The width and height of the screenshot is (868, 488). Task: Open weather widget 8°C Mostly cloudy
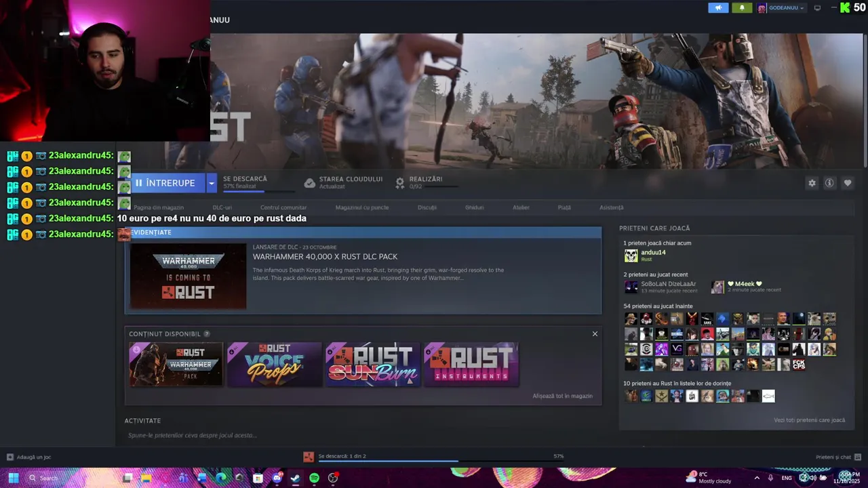click(x=709, y=478)
